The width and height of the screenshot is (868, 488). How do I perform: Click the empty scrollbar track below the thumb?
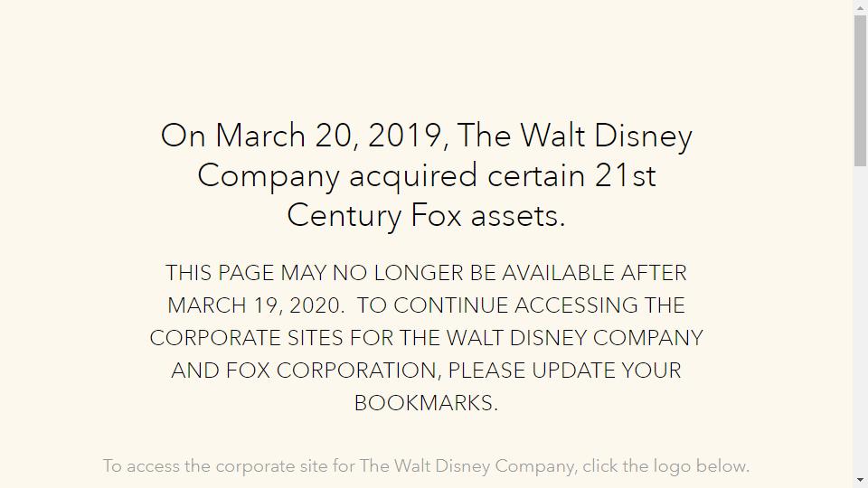tap(860, 316)
